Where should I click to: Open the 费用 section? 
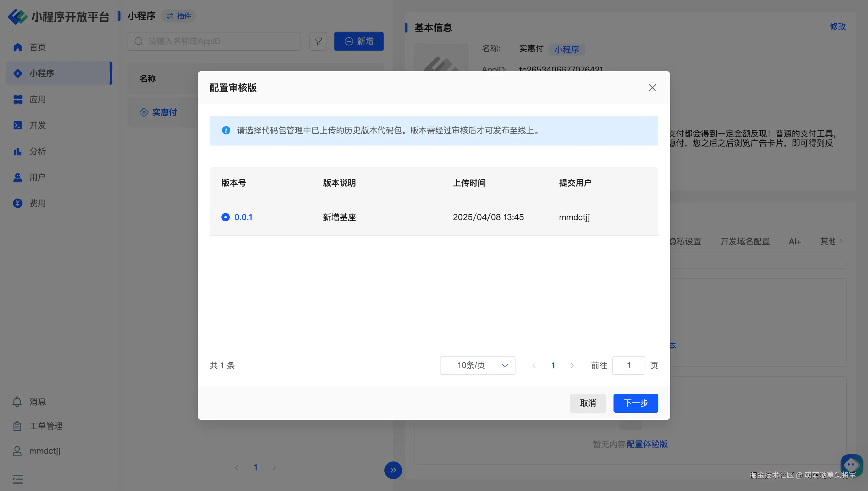point(17,203)
